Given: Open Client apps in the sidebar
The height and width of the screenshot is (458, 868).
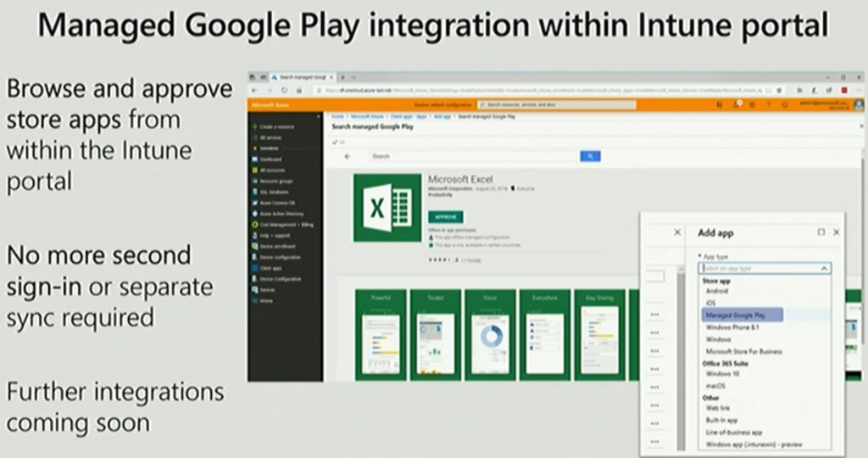Looking at the screenshot, I should (267, 268).
